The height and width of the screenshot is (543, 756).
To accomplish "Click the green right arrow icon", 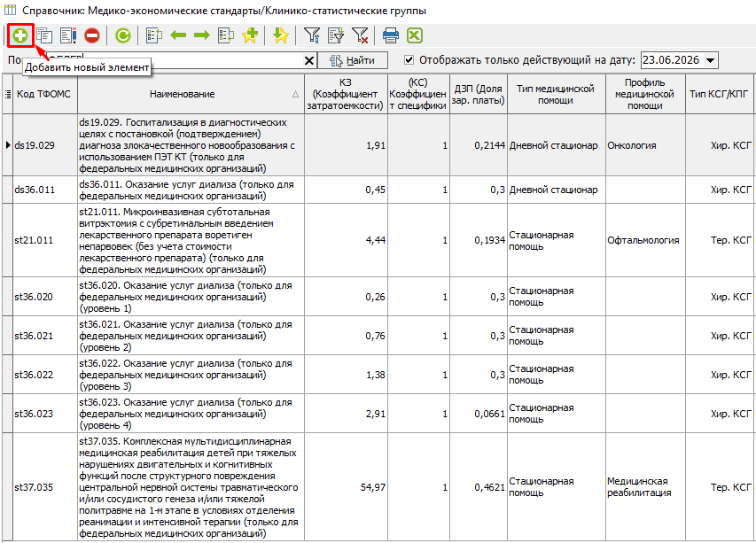I will coord(201,35).
